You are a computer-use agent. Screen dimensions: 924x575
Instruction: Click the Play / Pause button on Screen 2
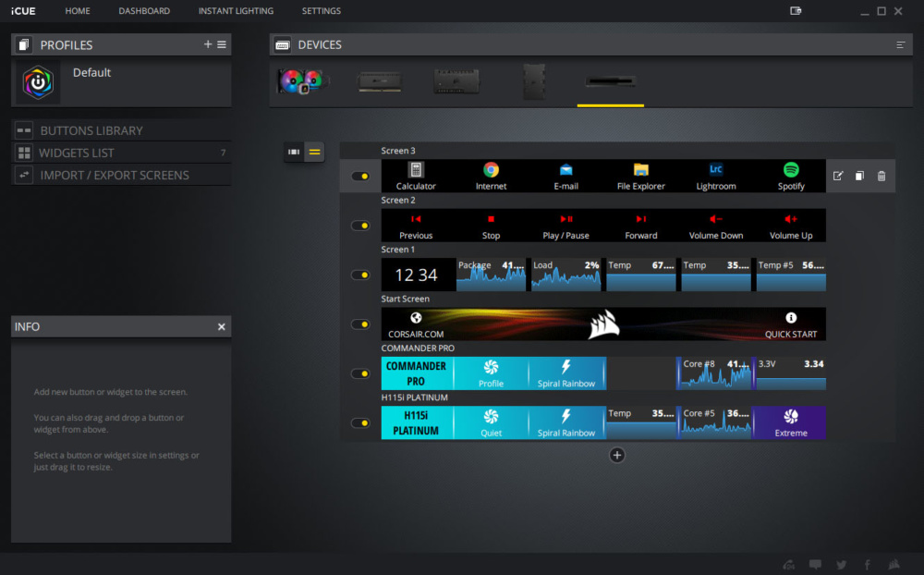(x=565, y=226)
